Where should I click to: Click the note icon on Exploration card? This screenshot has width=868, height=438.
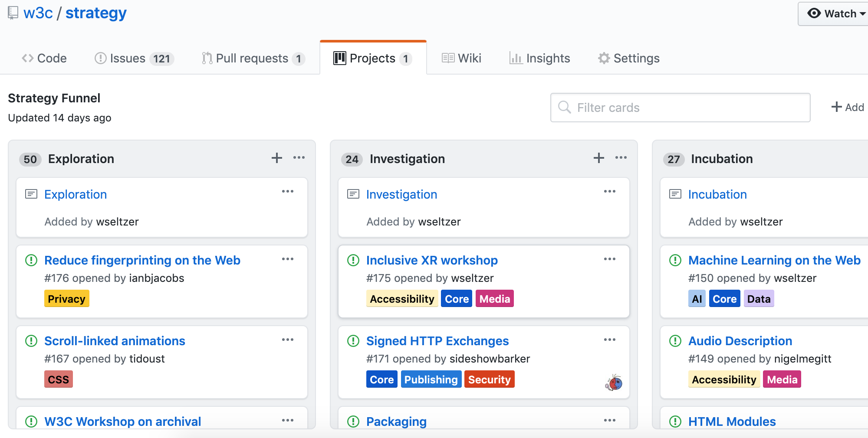(x=31, y=194)
